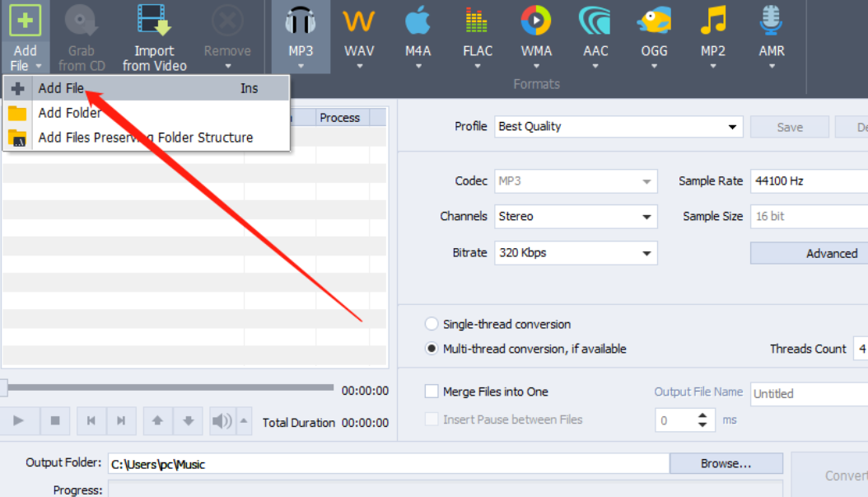Select M4A output format icon
This screenshot has width=868, height=497.
(x=418, y=21)
